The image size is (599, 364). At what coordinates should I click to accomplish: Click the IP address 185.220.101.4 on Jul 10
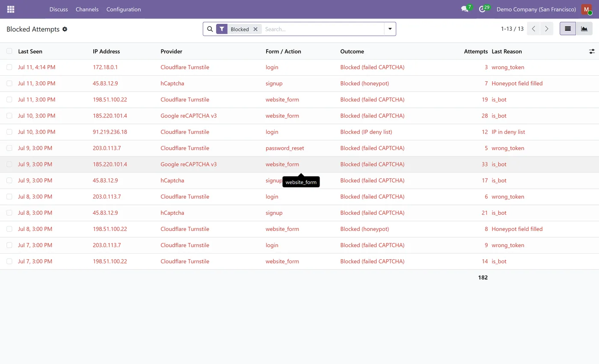click(x=110, y=116)
